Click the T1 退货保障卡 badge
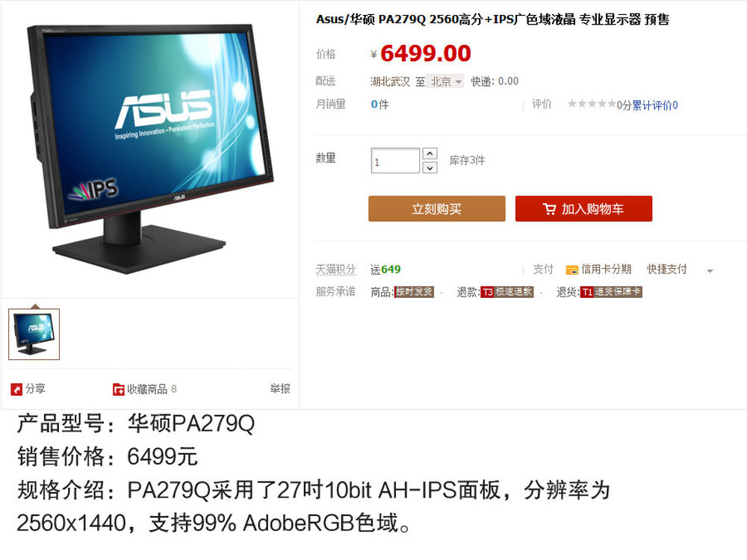The height and width of the screenshot is (560, 747). 611,292
